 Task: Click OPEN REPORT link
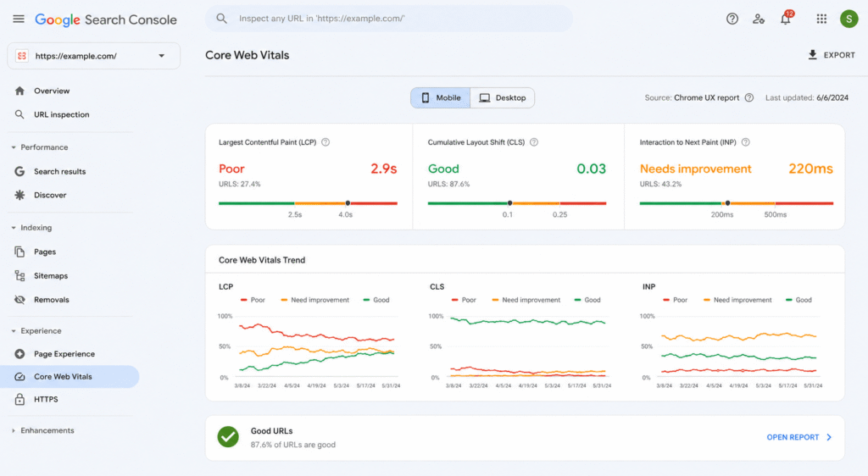pyautogui.click(x=793, y=437)
